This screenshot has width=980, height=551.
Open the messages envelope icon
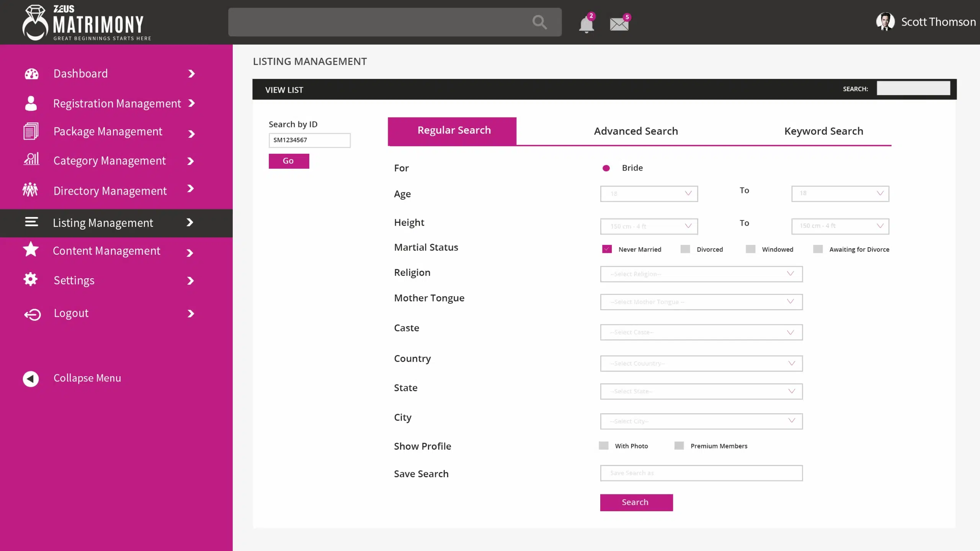619,24
